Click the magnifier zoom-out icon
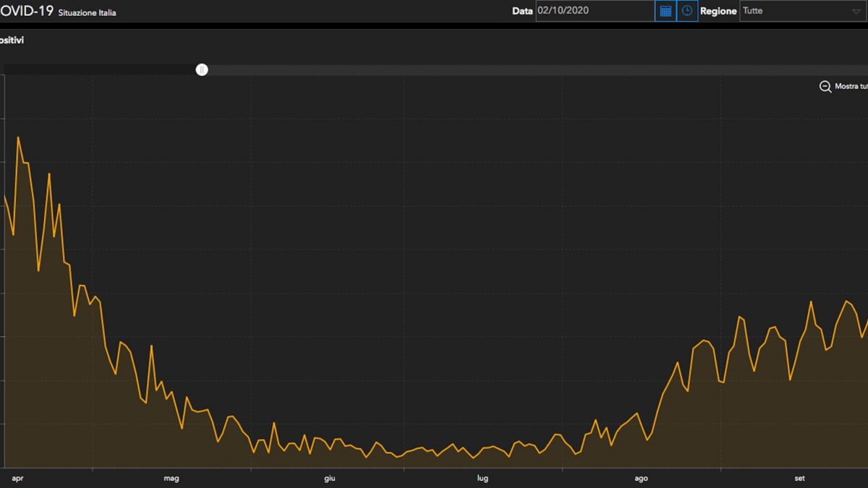This screenshot has width=868, height=488. 825,87
